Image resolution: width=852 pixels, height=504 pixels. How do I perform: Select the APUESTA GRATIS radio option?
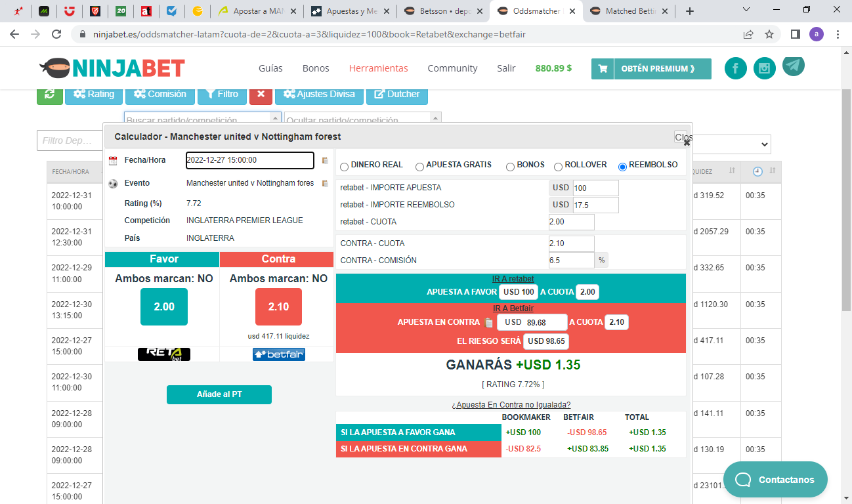[x=419, y=167]
